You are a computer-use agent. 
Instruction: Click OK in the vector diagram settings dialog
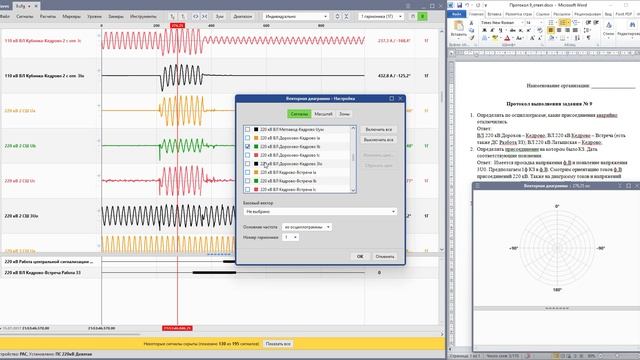(x=360, y=256)
